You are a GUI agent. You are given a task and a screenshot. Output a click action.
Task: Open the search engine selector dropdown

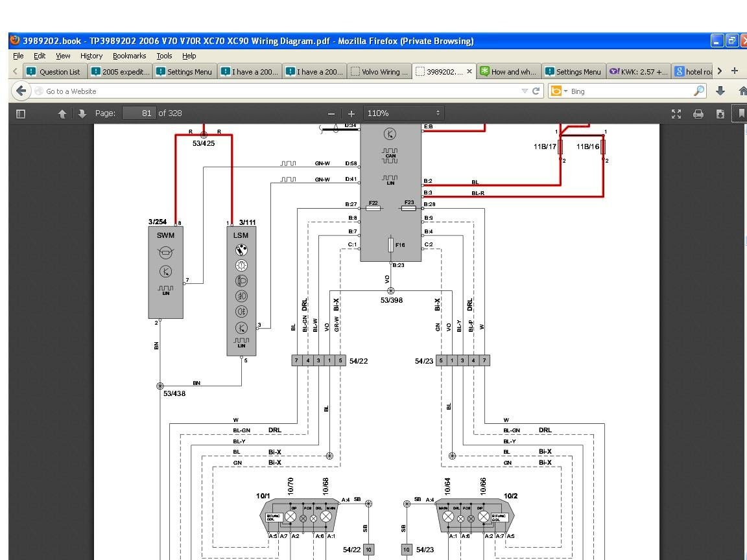[560, 91]
